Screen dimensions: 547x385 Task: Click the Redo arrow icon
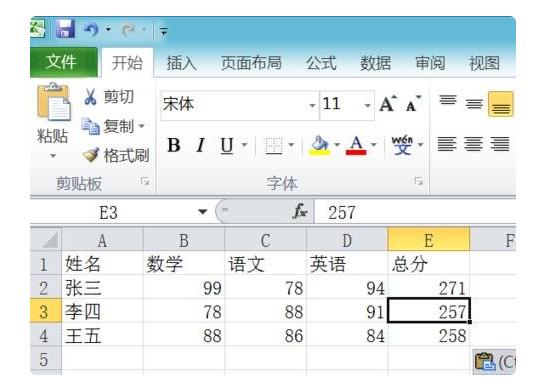(x=128, y=30)
